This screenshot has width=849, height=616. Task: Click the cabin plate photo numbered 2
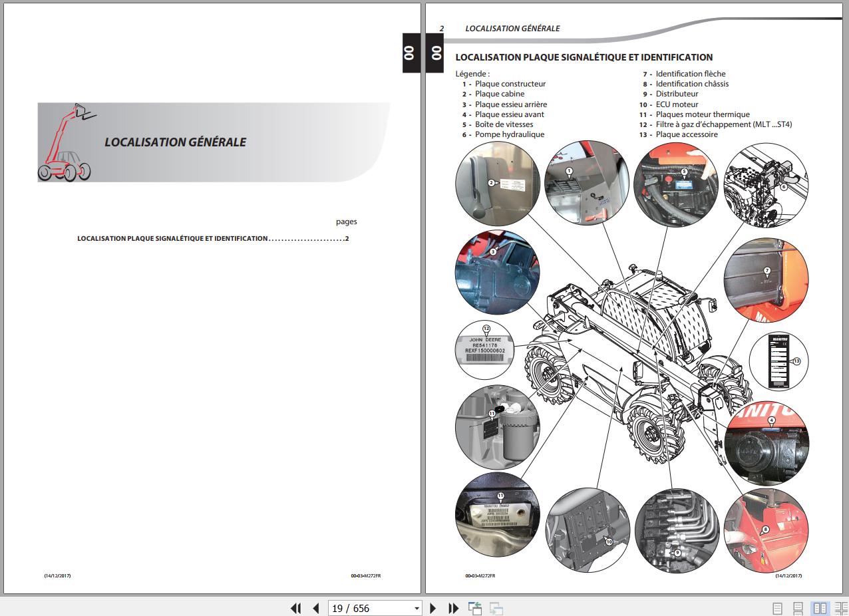coord(498,182)
